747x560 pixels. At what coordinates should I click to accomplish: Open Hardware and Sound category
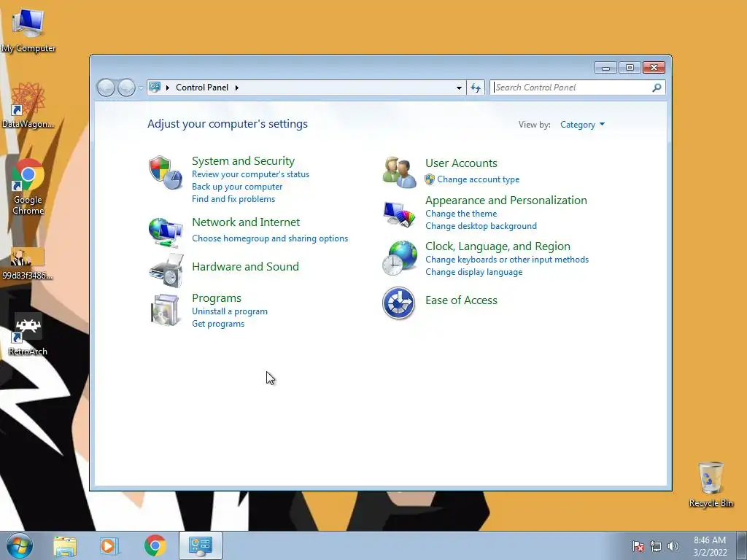coord(245,267)
